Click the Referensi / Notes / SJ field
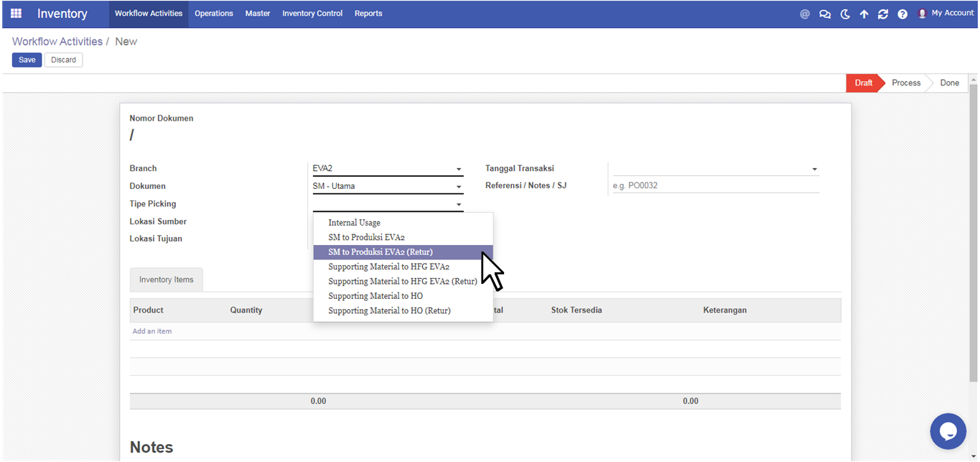The width and height of the screenshot is (980, 462). 714,185
